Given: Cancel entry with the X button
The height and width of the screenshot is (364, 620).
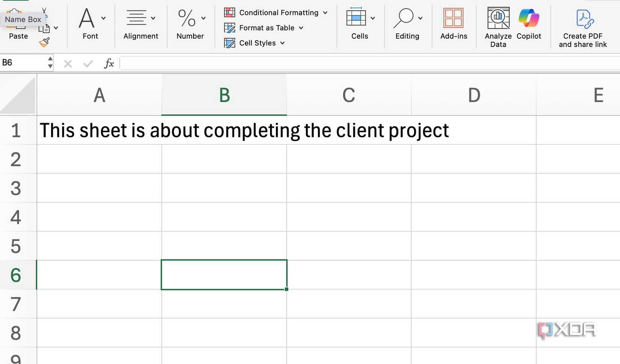Looking at the screenshot, I should tap(68, 63).
